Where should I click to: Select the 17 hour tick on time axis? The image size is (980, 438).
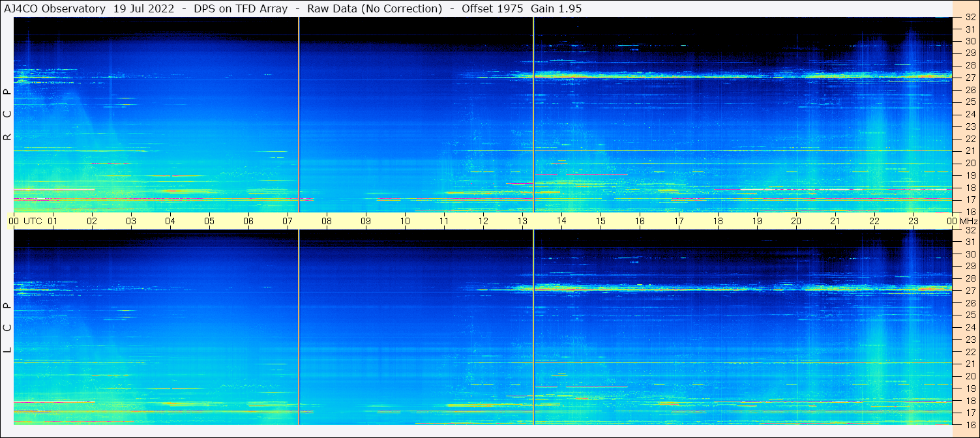[679, 221]
